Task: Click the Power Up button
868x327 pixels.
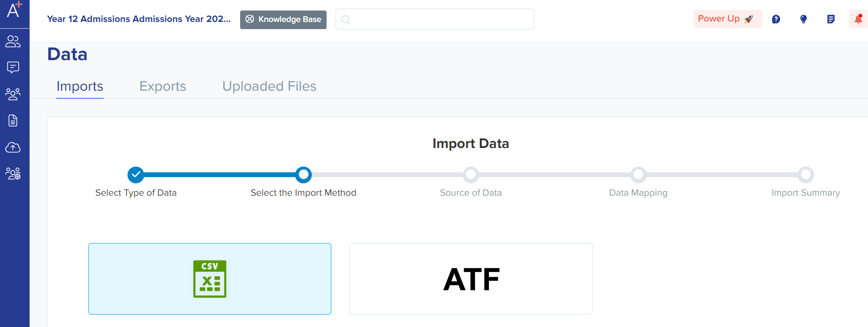Action: coord(727,19)
